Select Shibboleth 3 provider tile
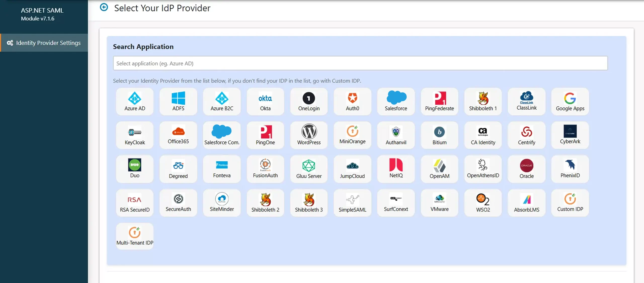This screenshot has height=283, width=644. pyautogui.click(x=309, y=203)
